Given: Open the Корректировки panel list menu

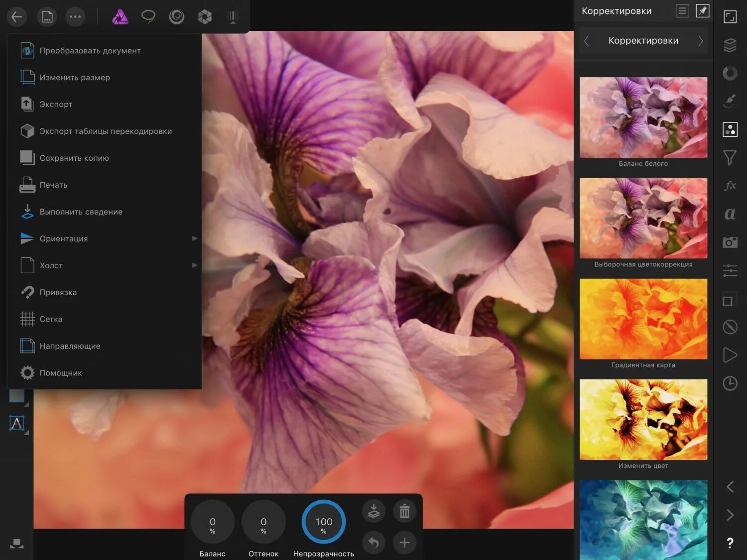Looking at the screenshot, I should (682, 10).
